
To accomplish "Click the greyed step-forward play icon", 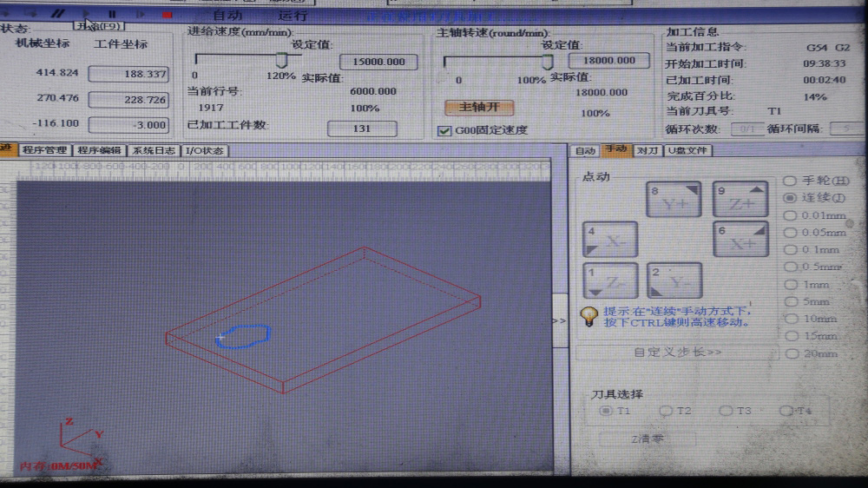I will coord(140,15).
